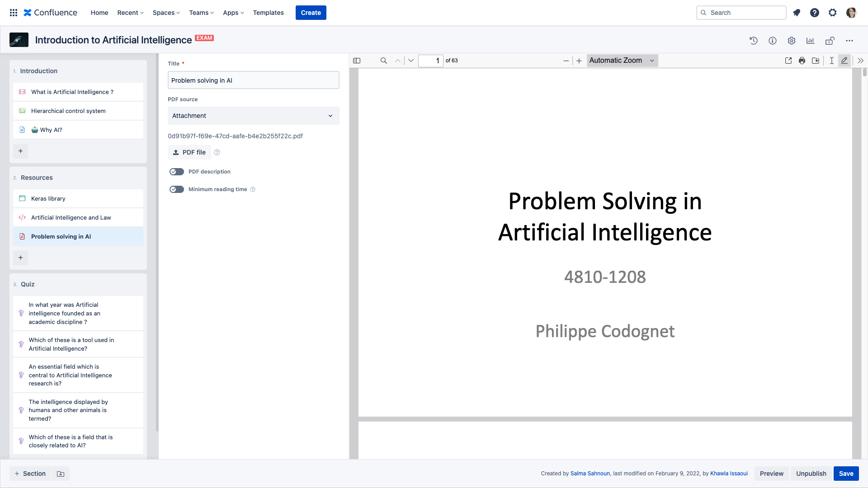868x488 pixels.
Task: Open the Automatic Zoom dropdown
Action: tap(622, 61)
